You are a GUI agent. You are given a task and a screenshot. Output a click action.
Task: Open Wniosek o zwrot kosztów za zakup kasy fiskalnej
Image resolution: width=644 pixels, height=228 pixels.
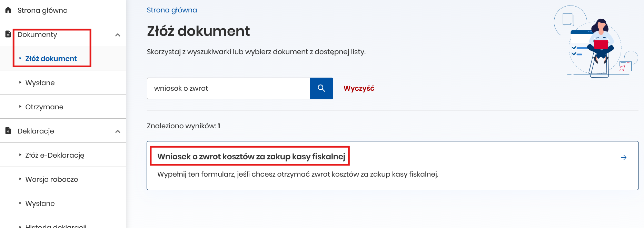(x=251, y=157)
